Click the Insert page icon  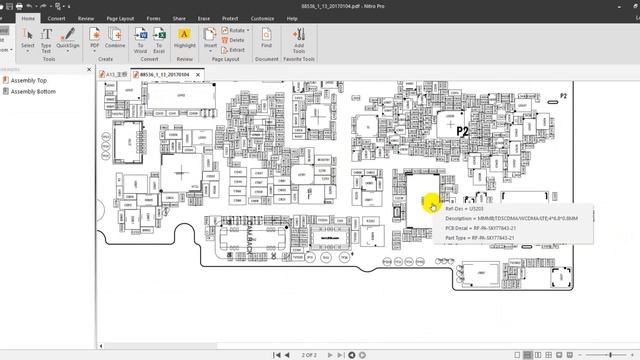210,34
